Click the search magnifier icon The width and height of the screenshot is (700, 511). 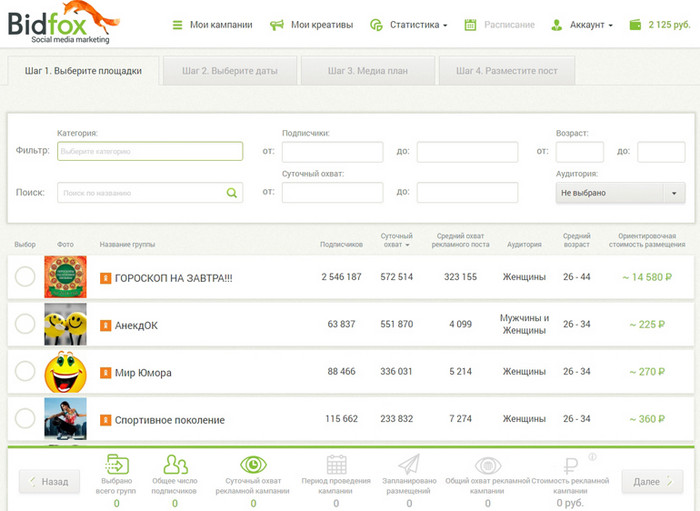[x=232, y=193]
